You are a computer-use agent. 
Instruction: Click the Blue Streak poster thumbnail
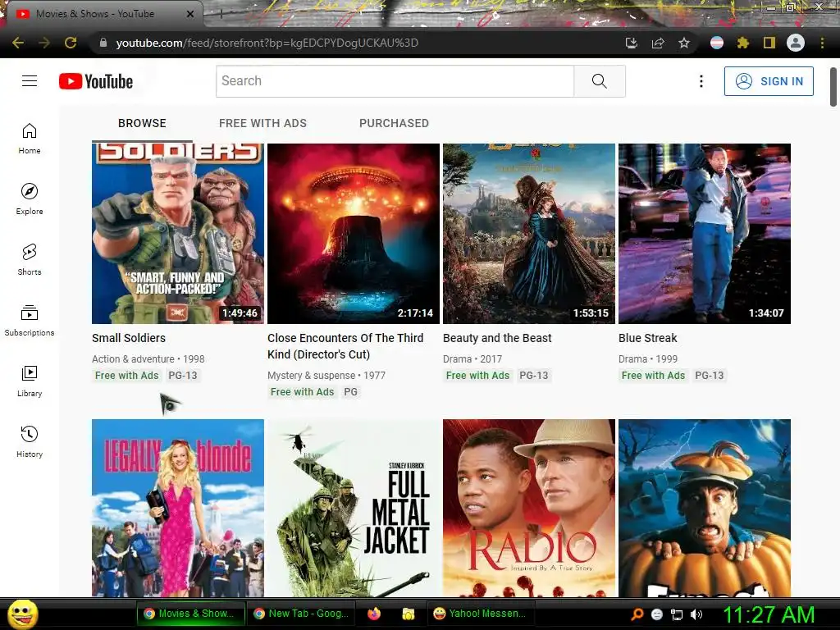705,234
